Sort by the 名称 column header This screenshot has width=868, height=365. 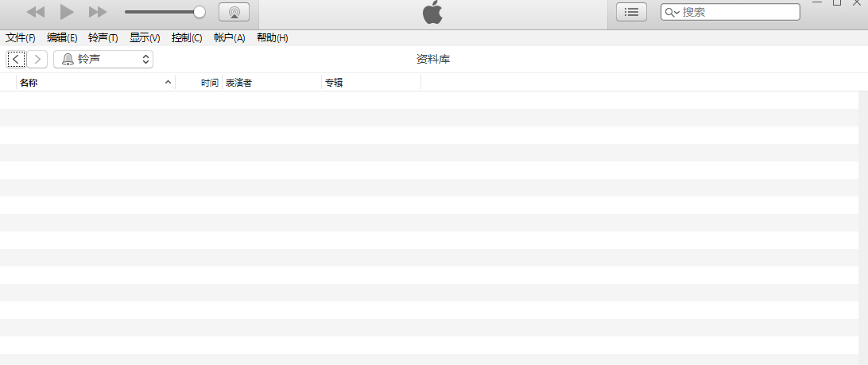point(95,83)
